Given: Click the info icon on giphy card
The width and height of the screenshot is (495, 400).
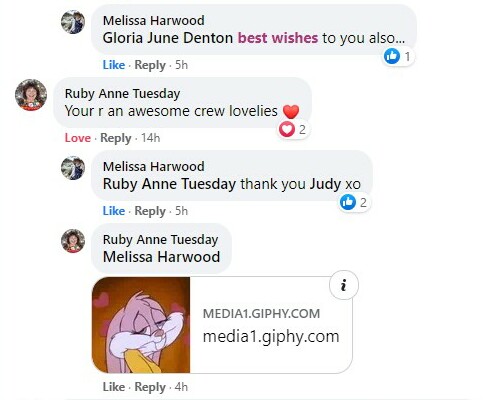Looking at the screenshot, I should 344,285.
